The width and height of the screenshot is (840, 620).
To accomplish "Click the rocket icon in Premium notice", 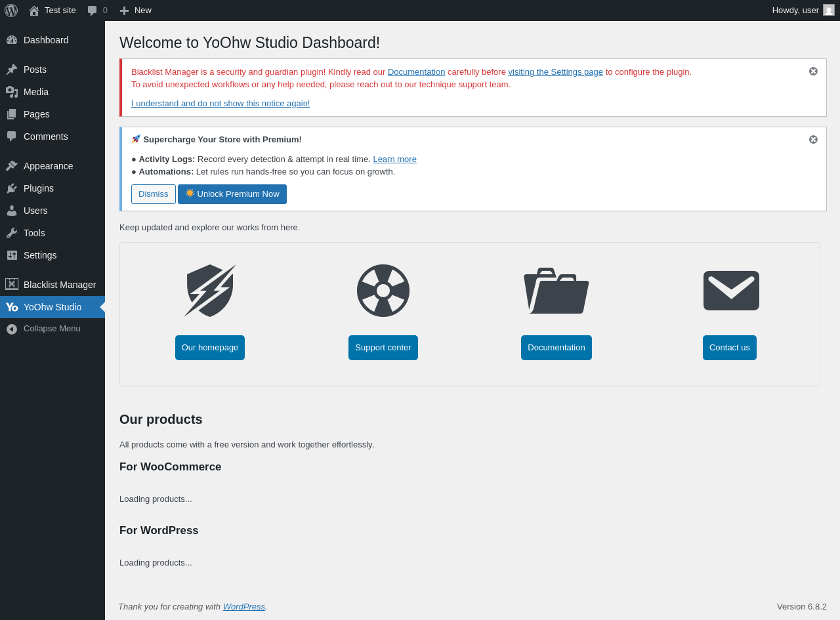I will click(x=136, y=139).
